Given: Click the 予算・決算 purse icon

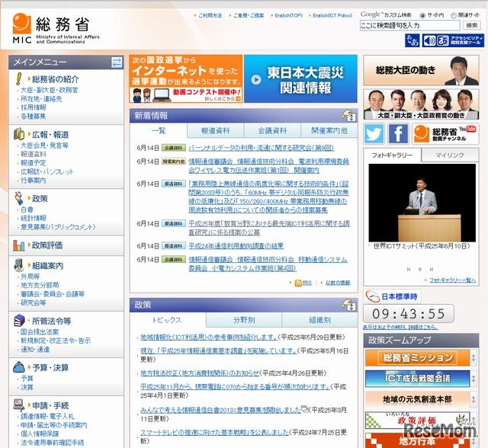Looking at the screenshot, I should [19, 367].
